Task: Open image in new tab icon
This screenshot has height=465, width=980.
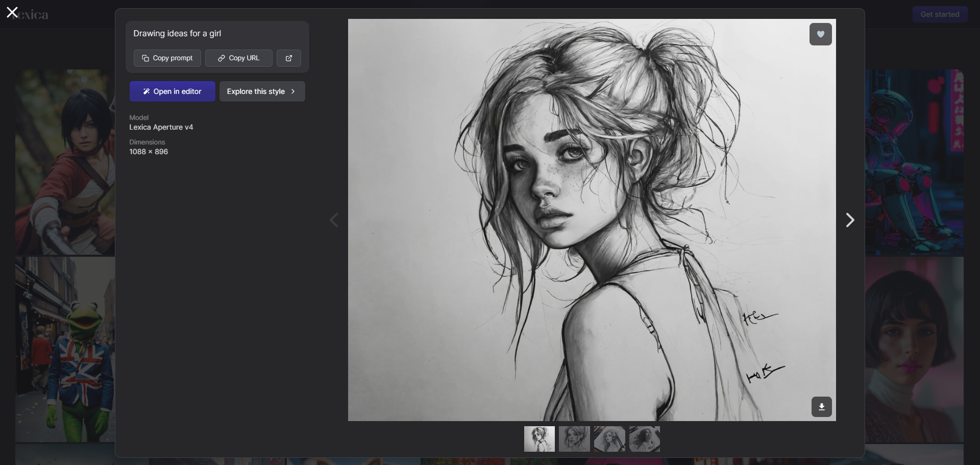Action: 289,58
